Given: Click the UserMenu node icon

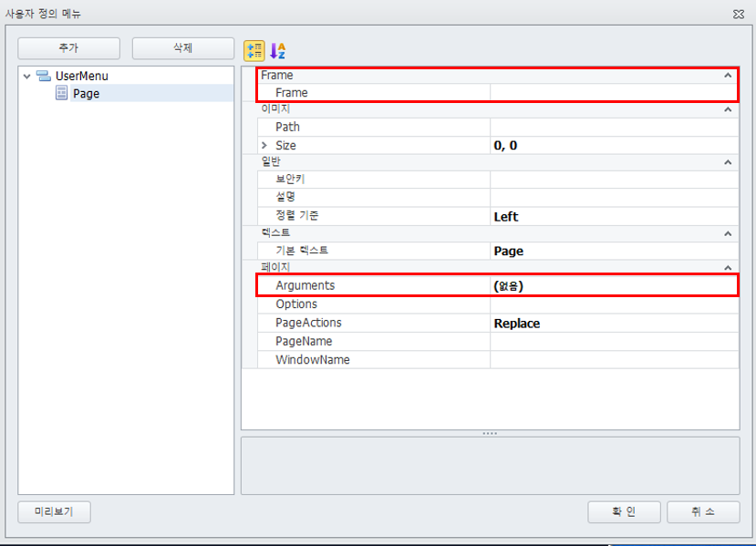Looking at the screenshot, I should click(44, 76).
